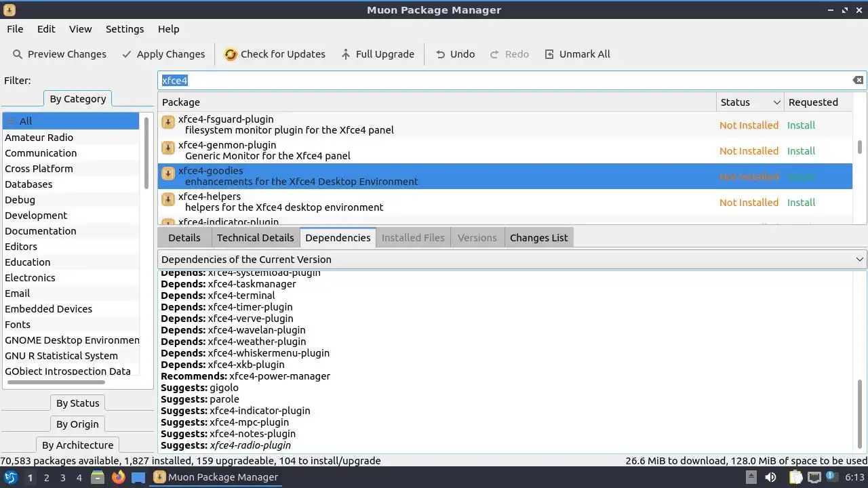Select the Development category
868x488 pixels.
click(71, 216)
